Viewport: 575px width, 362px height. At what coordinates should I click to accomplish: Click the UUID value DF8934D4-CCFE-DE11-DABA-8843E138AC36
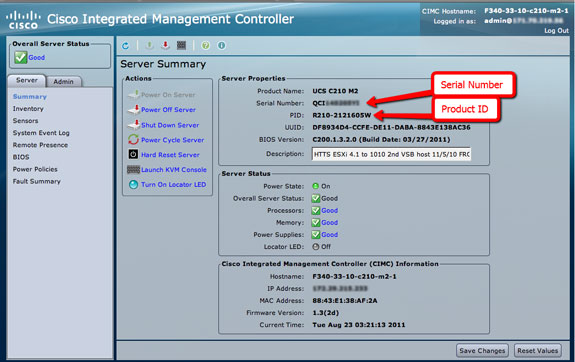(x=391, y=127)
